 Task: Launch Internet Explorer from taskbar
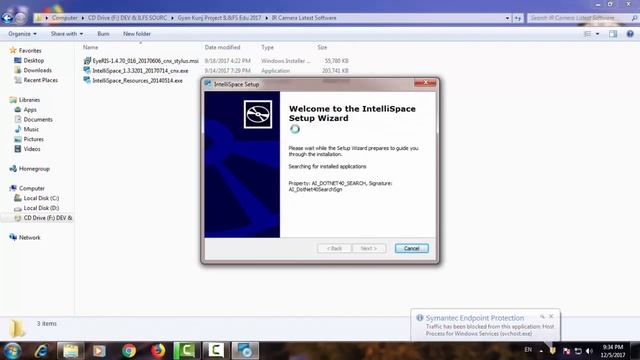(x=41, y=351)
